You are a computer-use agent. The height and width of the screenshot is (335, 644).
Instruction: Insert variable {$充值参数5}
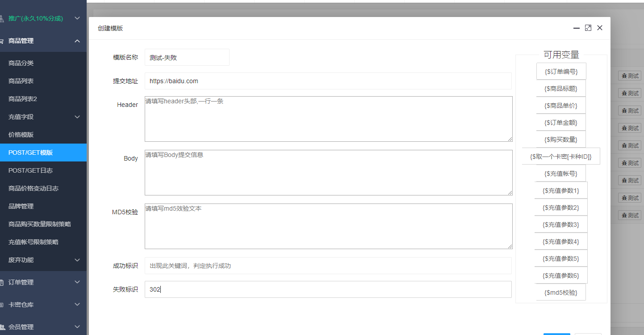561,259
